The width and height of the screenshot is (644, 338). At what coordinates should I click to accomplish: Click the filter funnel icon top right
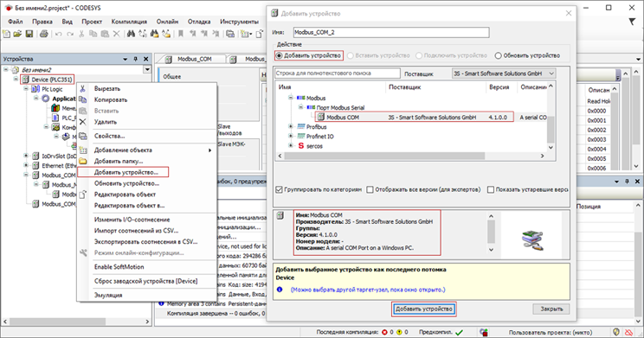(633, 22)
